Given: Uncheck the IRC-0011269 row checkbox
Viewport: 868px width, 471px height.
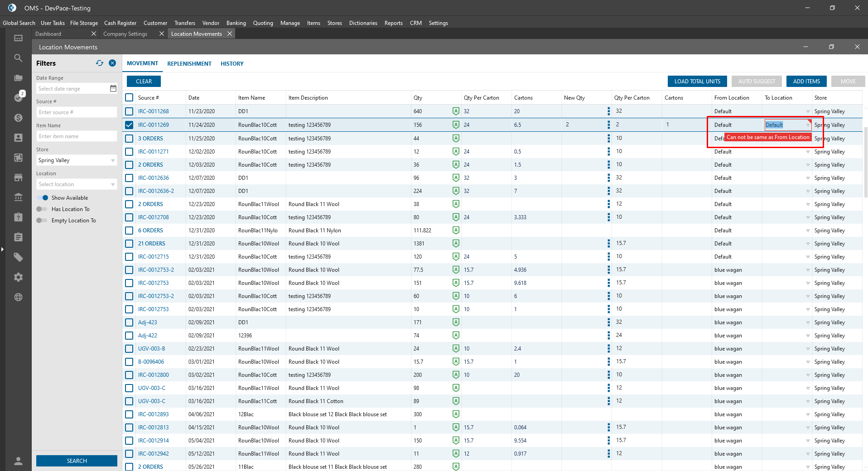Looking at the screenshot, I should tap(129, 125).
